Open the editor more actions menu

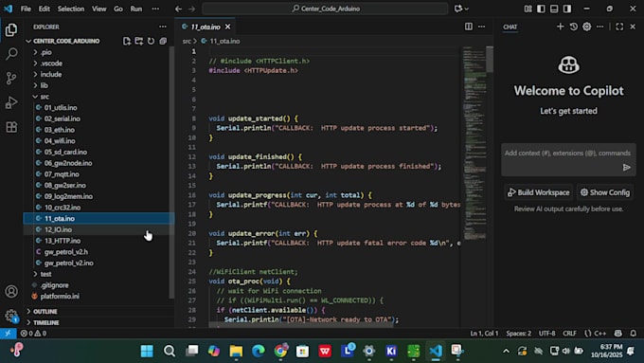[x=481, y=27]
